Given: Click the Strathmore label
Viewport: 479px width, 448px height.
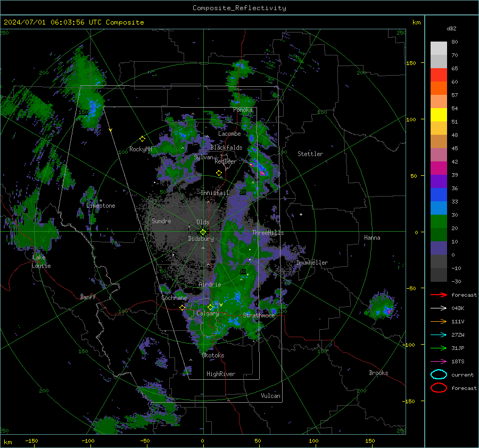Looking at the screenshot, I should pyautogui.click(x=259, y=315).
